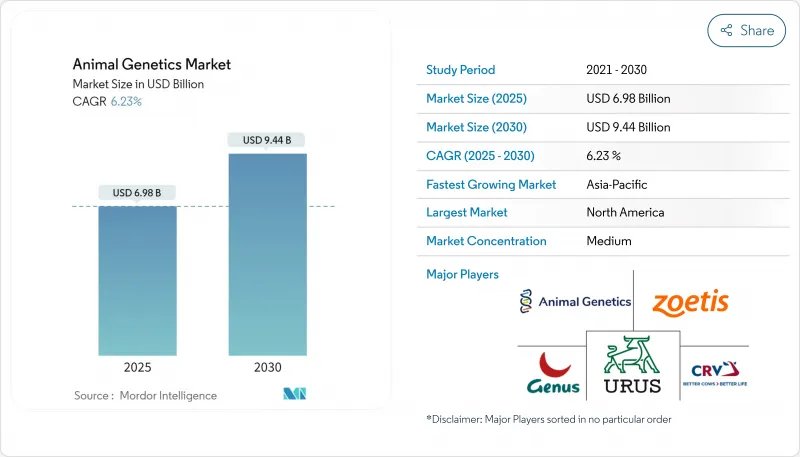The image size is (800, 457).
Task: Click the share icon in the Share button
Action: point(727,31)
